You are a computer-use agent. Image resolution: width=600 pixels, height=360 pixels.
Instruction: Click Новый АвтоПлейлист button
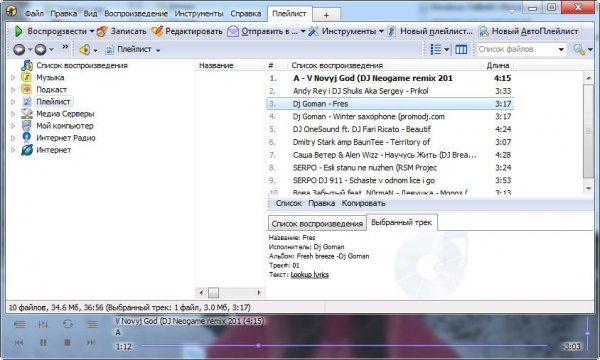point(528,31)
